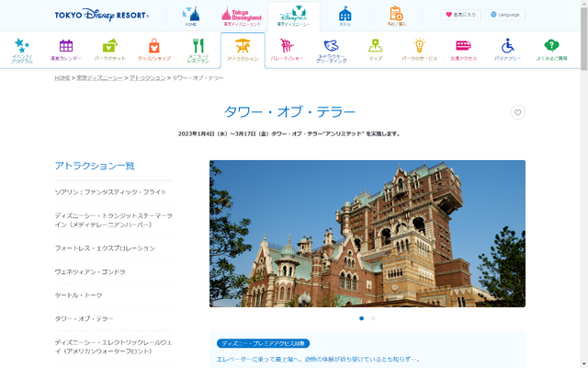
Task: Open ヴェネツィアン・ゴンドラ in attraction list
Action: [90, 271]
